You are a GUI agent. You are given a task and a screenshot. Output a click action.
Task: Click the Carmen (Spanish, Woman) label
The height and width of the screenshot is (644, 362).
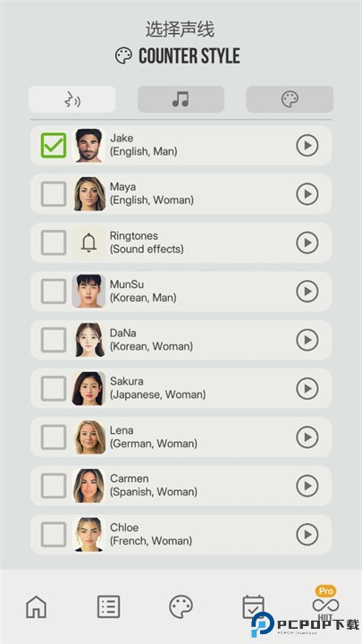pyautogui.click(x=154, y=485)
